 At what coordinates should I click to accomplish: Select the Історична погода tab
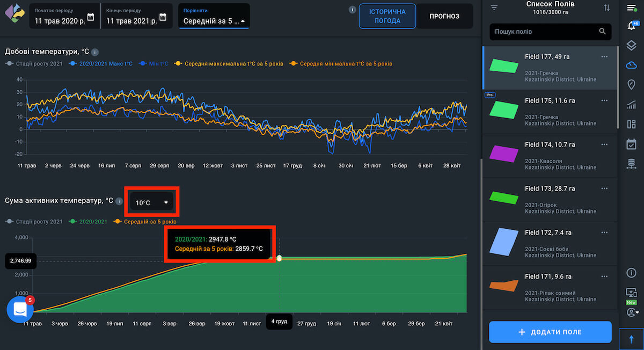point(387,16)
